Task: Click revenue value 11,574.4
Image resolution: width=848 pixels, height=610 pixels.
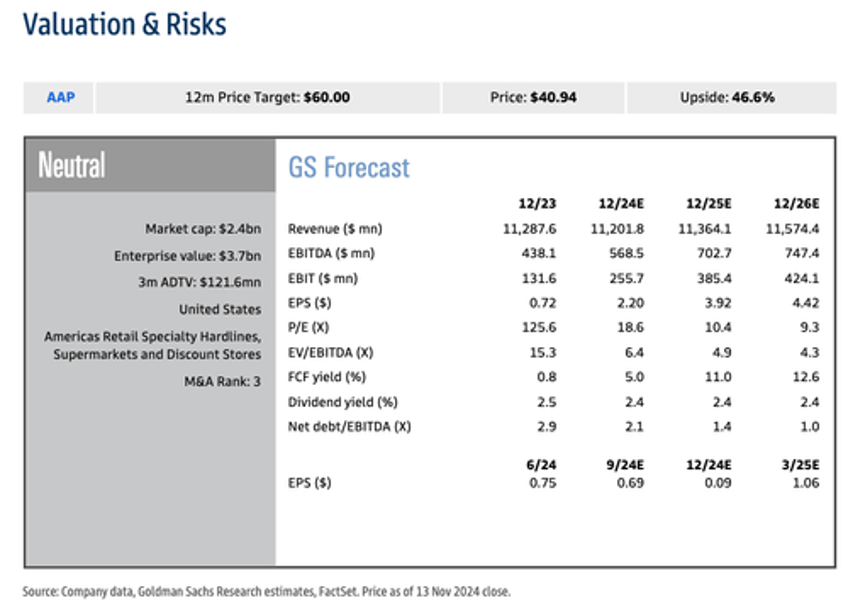Action: pos(792,229)
